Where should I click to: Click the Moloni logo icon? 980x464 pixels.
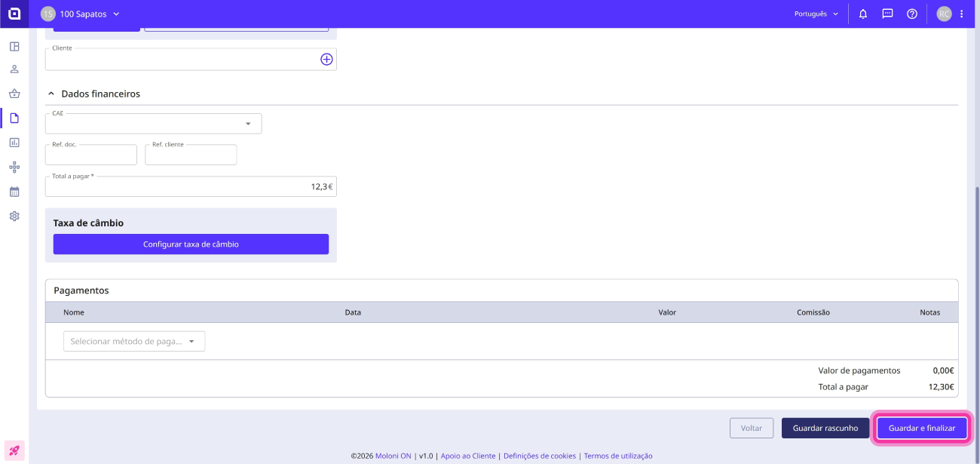(14, 14)
